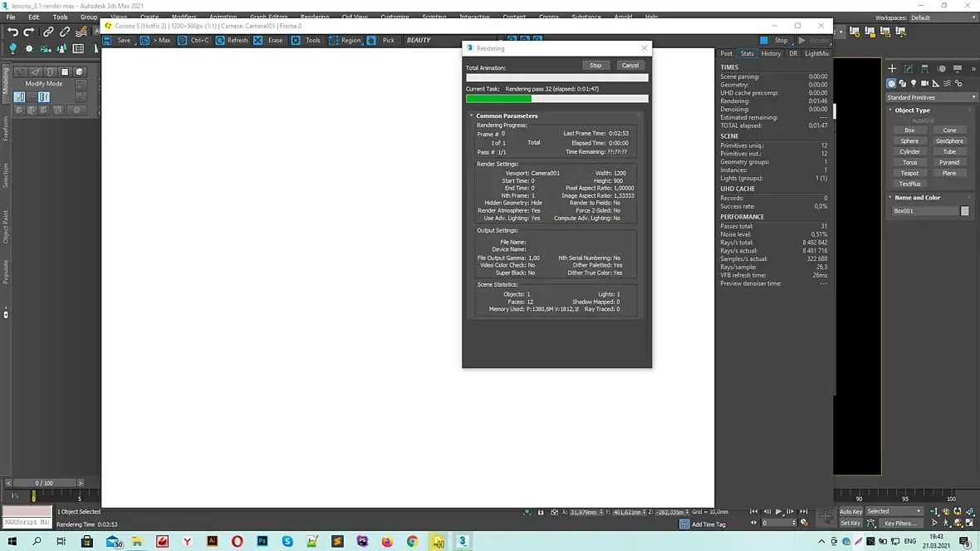The height and width of the screenshot is (551, 980).
Task: Switch to the History tab
Action: pos(771,54)
